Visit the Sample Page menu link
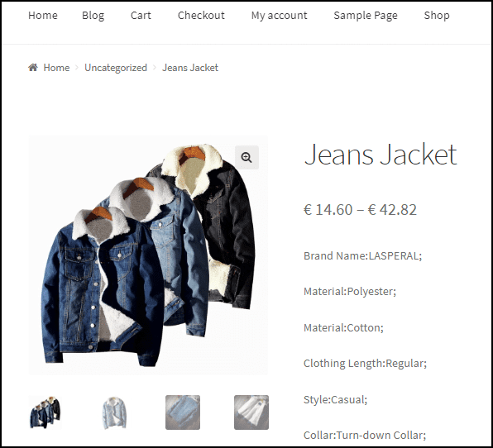This screenshot has height=448, width=493. tap(366, 16)
